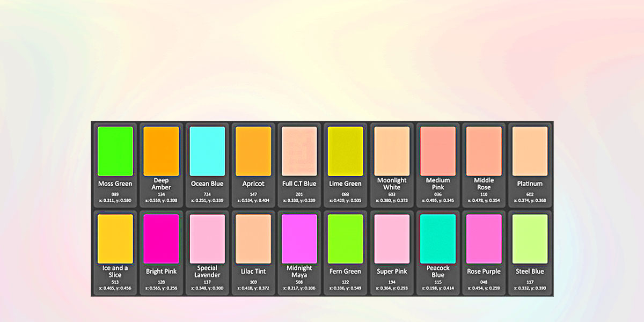This screenshot has width=644, height=322.
Task: Click the 'Steel Blue' name label
Action: click(530, 272)
